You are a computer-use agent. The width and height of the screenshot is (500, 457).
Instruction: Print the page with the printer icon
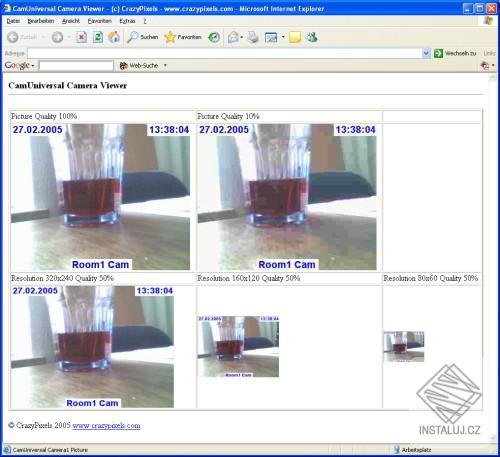tap(253, 37)
